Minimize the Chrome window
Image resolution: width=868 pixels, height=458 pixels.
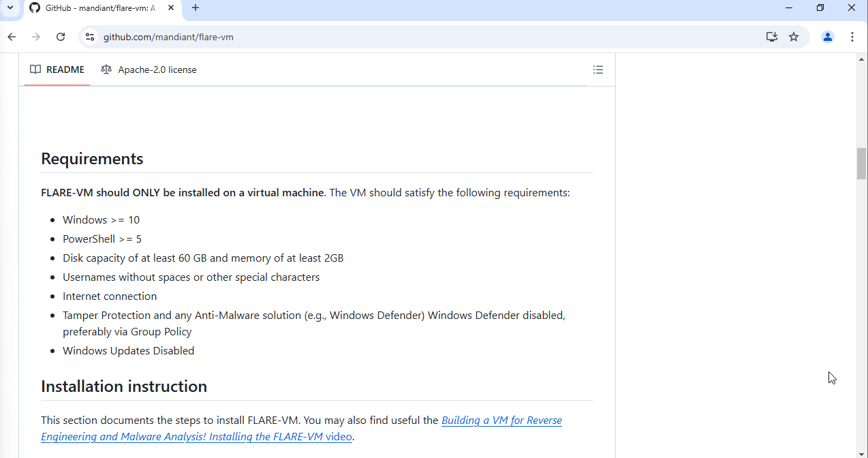coord(789,8)
